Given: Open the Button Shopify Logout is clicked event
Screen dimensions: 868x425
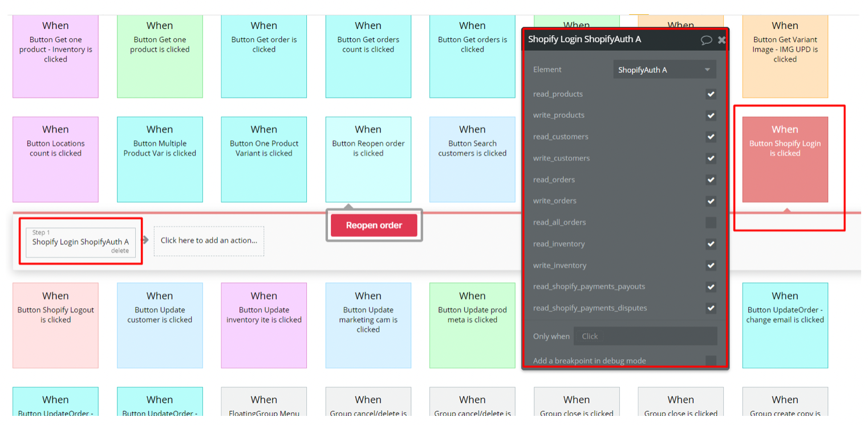Looking at the screenshot, I should click(55, 325).
